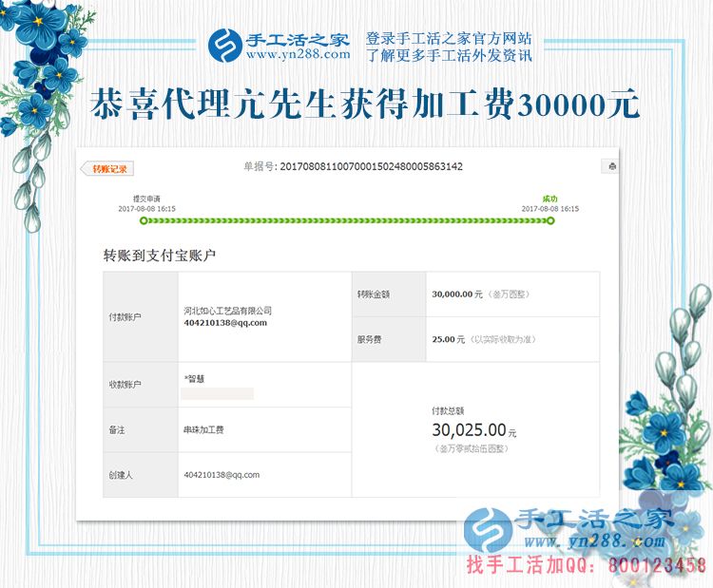Click transfer amount 30,000.00 元
The height and width of the screenshot is (588, 713).
[457, 294]
